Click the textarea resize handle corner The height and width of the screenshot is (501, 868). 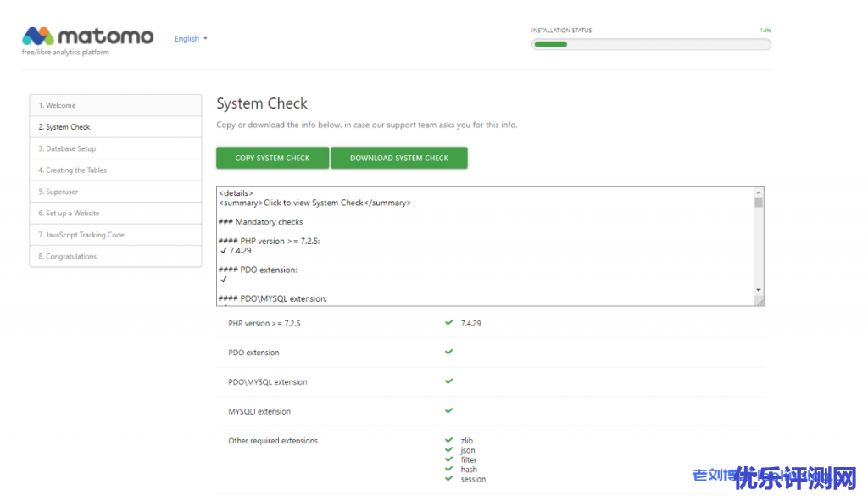tap(759, 301)
